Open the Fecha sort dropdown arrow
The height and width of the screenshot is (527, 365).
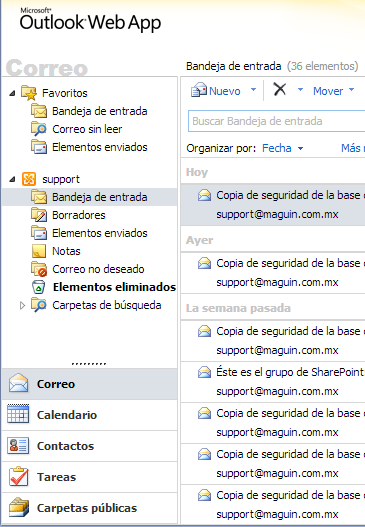tap(300, 148)
